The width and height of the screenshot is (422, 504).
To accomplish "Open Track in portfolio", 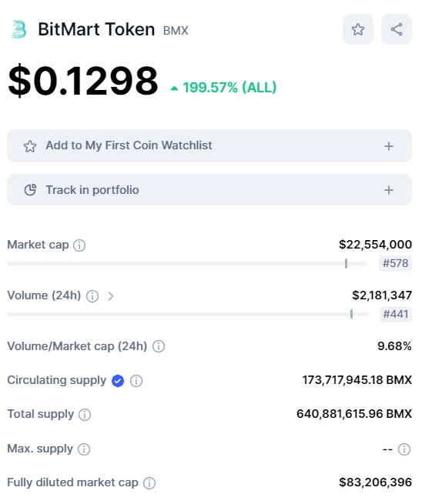I will [209, 190].
